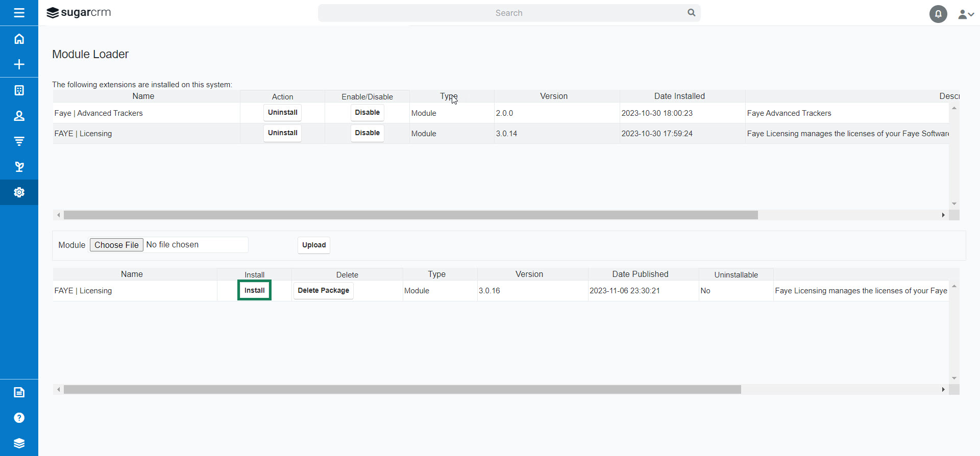
Task: Click date published '2023-11-06 23:30:21'
Action: [625, 291]
